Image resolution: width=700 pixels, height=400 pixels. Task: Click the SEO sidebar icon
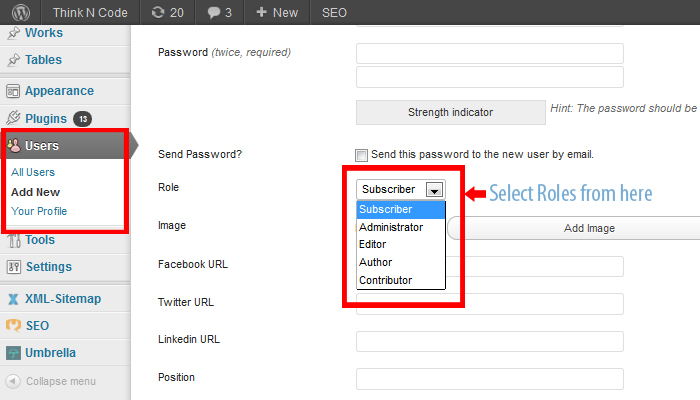tap(13, 325)
